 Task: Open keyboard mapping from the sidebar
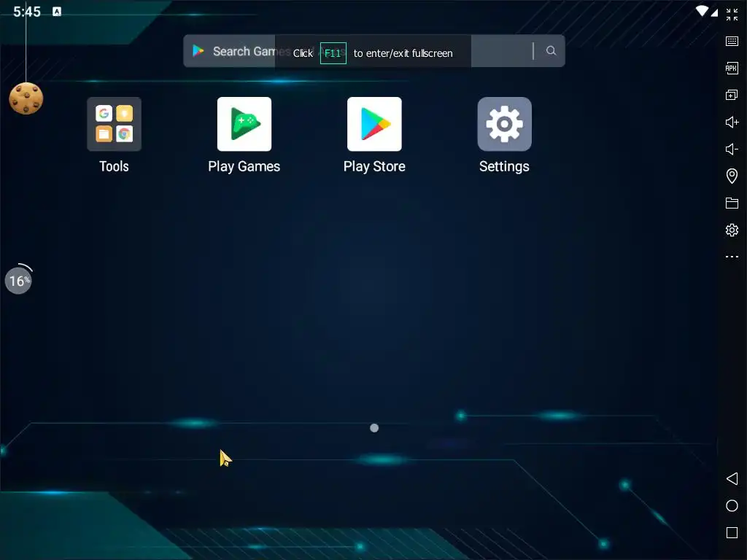click(x=732, y=42)
